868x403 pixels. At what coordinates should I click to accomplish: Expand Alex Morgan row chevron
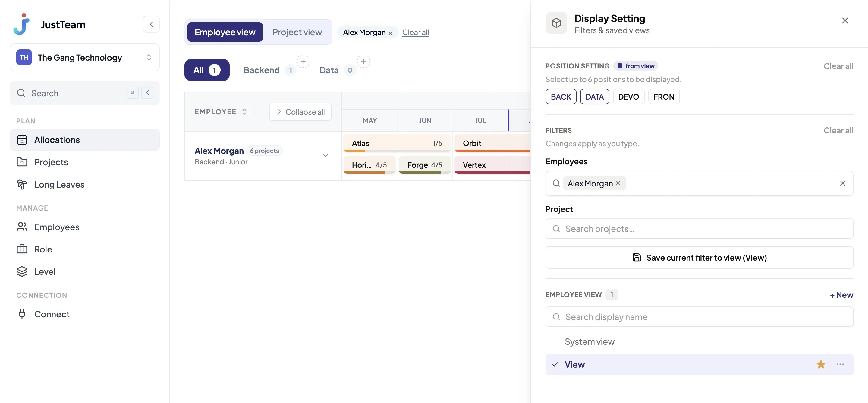click(x=325, y=155)
